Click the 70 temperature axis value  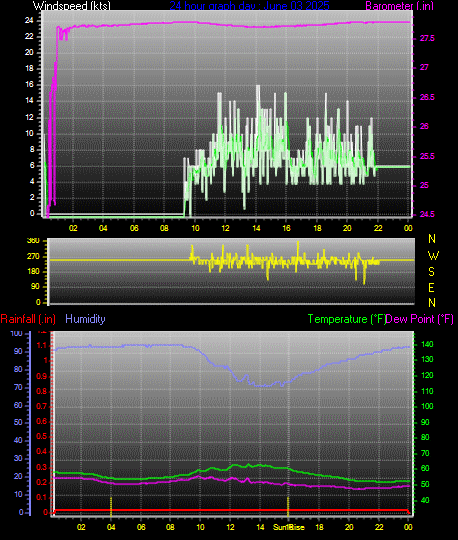pyautogui.click(x=425, y=453)
